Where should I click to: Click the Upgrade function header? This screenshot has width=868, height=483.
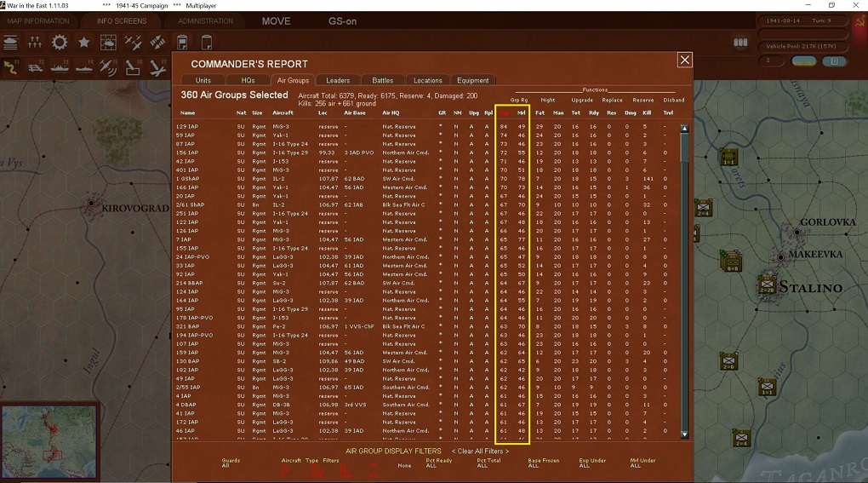(582, 101)
